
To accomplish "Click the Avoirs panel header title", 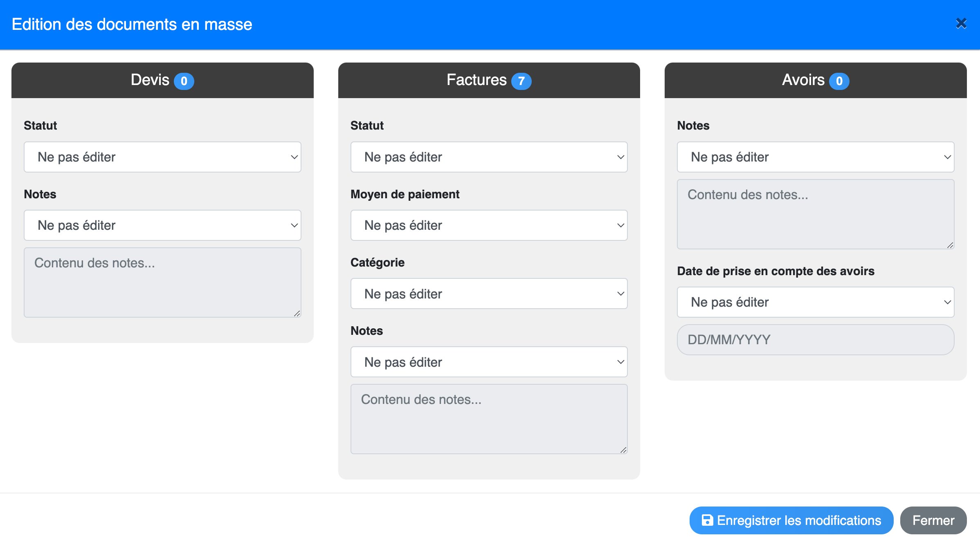I will tap(803, 80).
